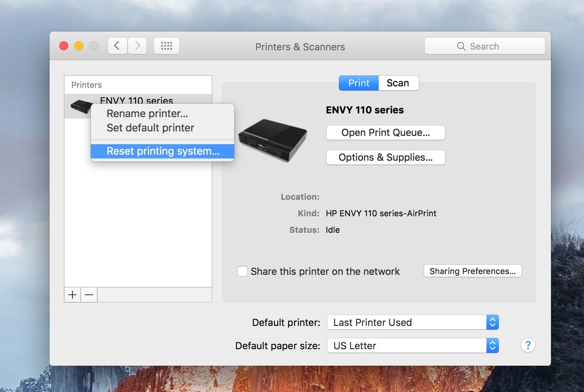Switch to the Scan tab

(398, 83)
